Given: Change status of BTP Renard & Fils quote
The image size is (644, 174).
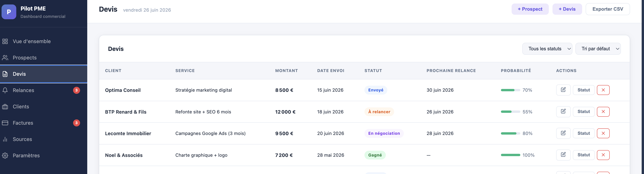Looking at the screenshot, I should click(x=584, y=112).
